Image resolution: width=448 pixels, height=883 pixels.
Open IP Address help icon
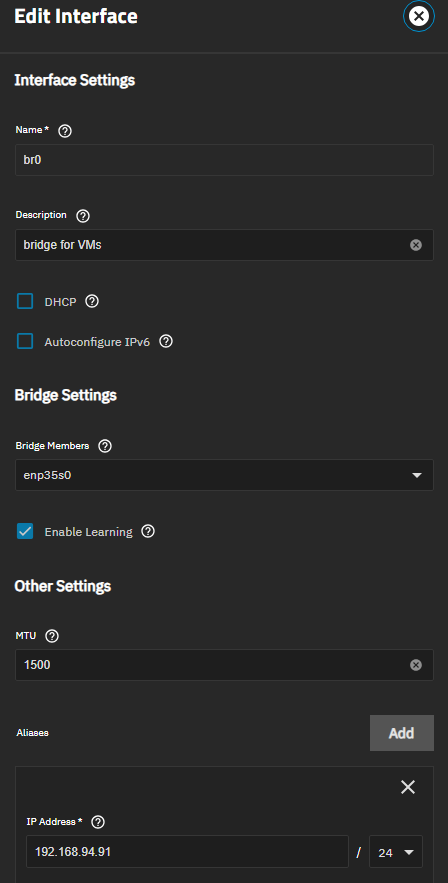tap(98, 822)
